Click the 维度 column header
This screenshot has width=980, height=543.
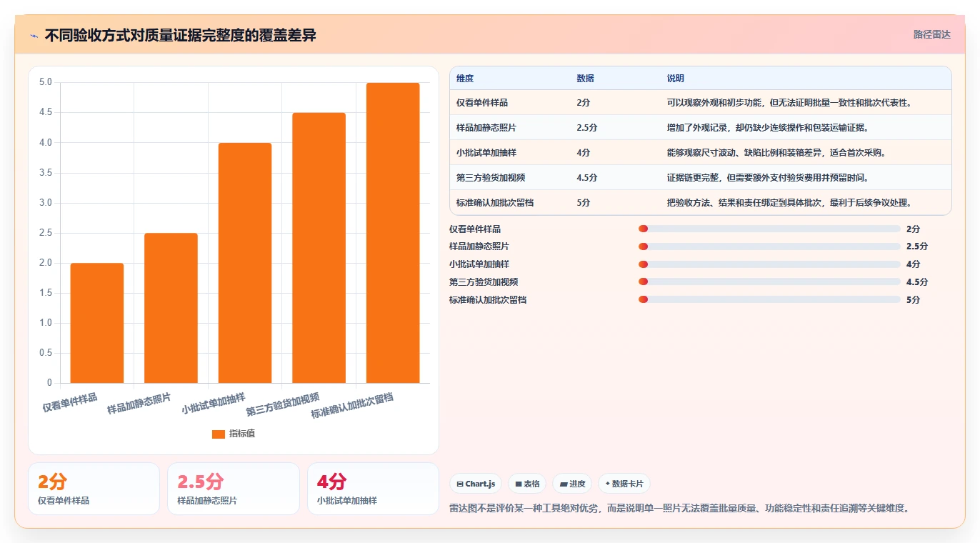pyautogui.click(x=465, y=79)
